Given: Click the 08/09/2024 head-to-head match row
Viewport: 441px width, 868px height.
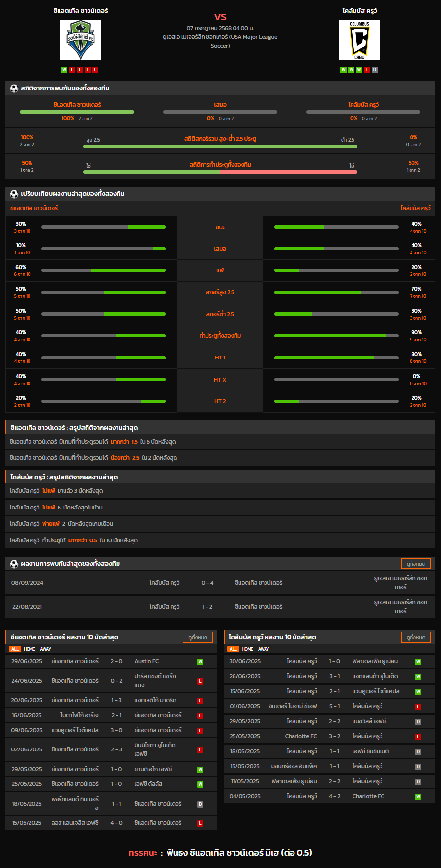Looking at the screenshot, I should coord(220,583).
